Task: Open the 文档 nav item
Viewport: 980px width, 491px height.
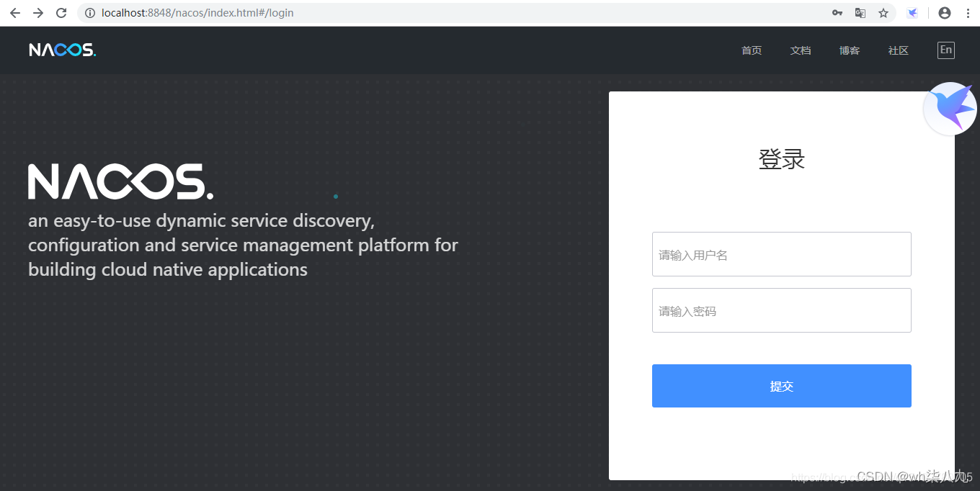Action: [801, 50]
